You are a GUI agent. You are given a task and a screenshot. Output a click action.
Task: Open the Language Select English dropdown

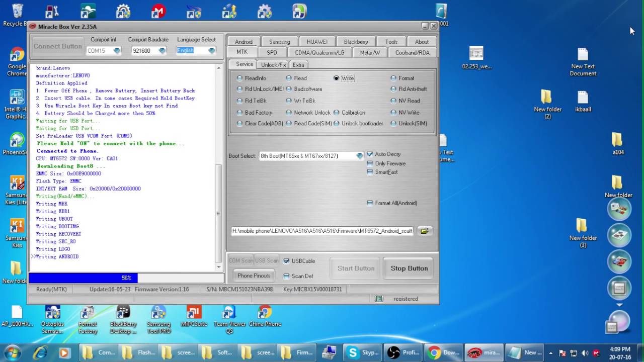(x=212, y=50)
